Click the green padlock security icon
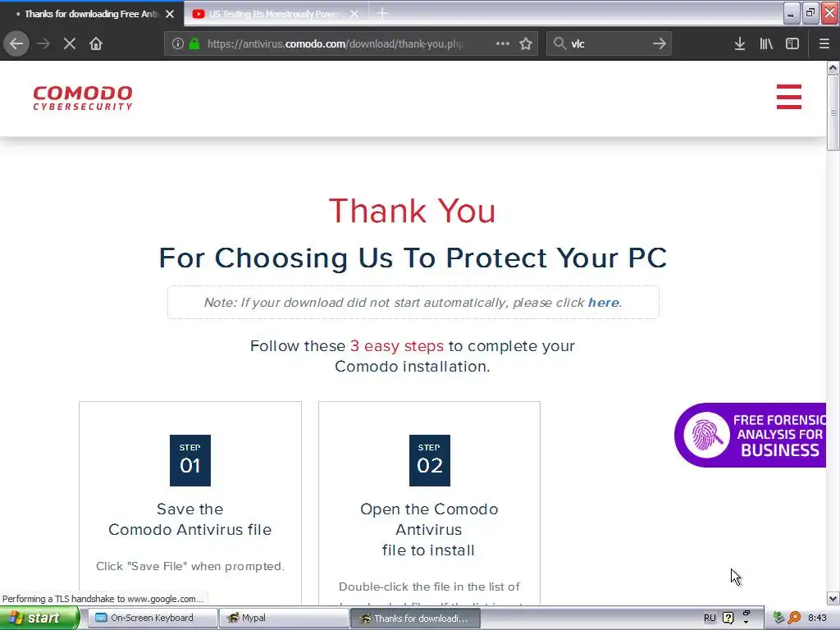Screen dimensions: 840x630 [194, 43]
